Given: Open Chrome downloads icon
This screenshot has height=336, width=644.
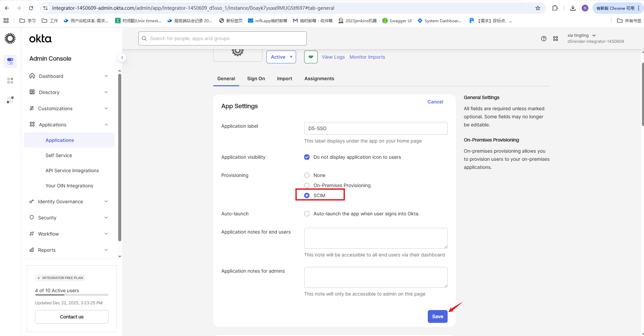Looking at the screenshot, I should coord(573,8).
